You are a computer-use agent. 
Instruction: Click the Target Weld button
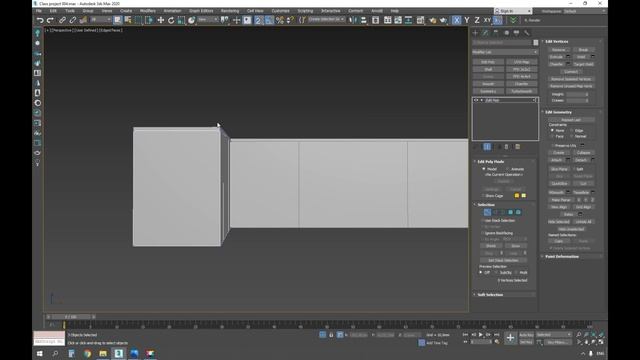point(584,64)
